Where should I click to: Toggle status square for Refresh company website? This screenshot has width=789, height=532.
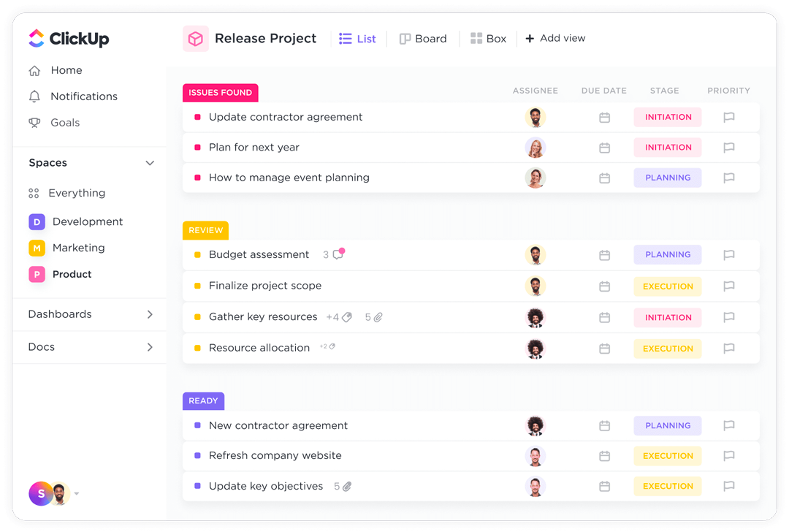[x=197, y=456]
